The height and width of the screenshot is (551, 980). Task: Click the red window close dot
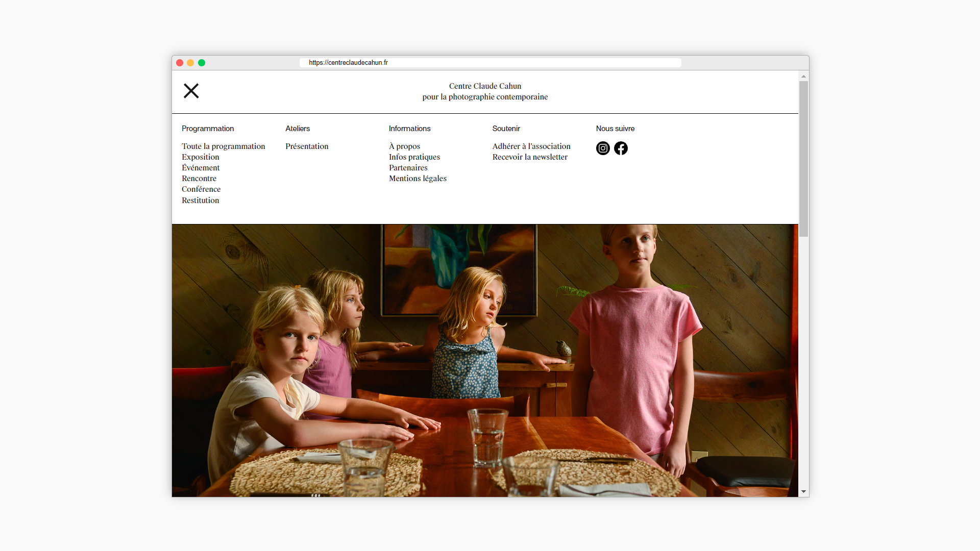coord(180,63)
